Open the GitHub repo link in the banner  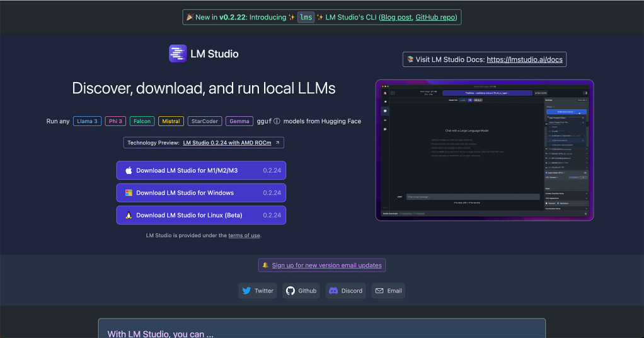coord(435,17)
